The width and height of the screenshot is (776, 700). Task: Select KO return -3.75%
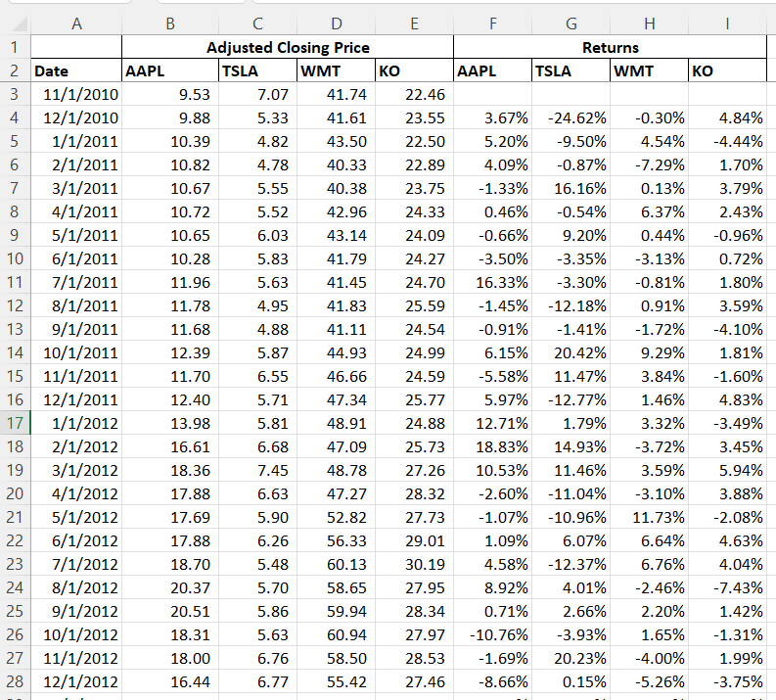tap(727, 681)
